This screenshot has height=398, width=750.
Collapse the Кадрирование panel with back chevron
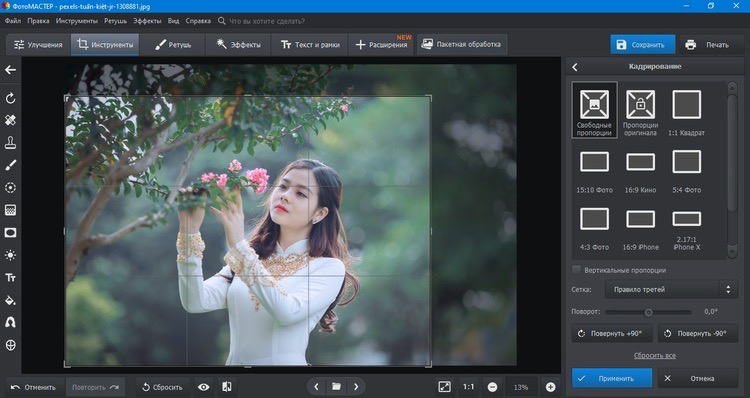click(x=575, y=67)
